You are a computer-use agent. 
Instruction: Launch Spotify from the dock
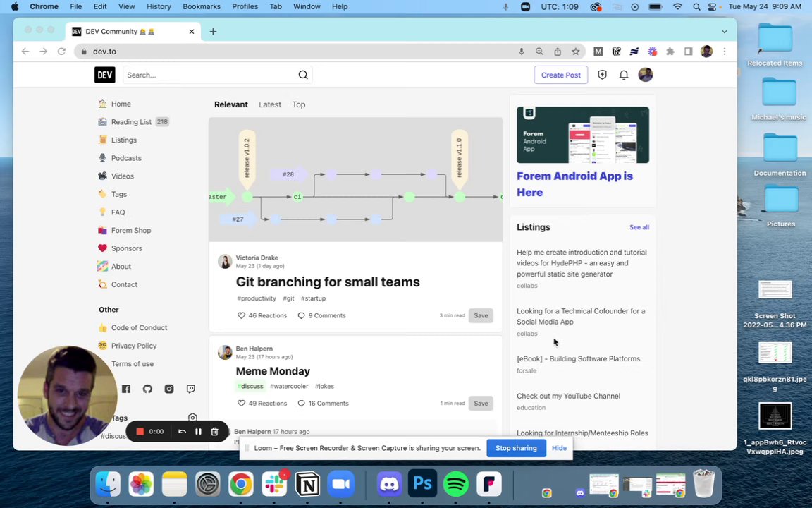pyautogui.click(x=456, y=484)
